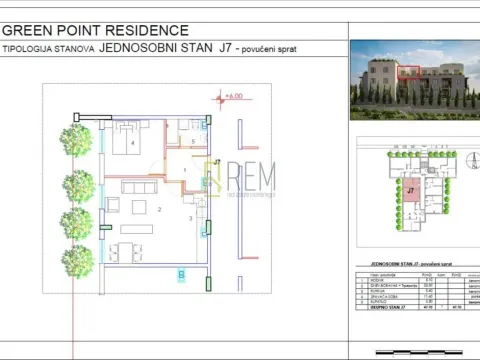
Task: Click the armchair symbol in the living room
Action: [112, 205]
